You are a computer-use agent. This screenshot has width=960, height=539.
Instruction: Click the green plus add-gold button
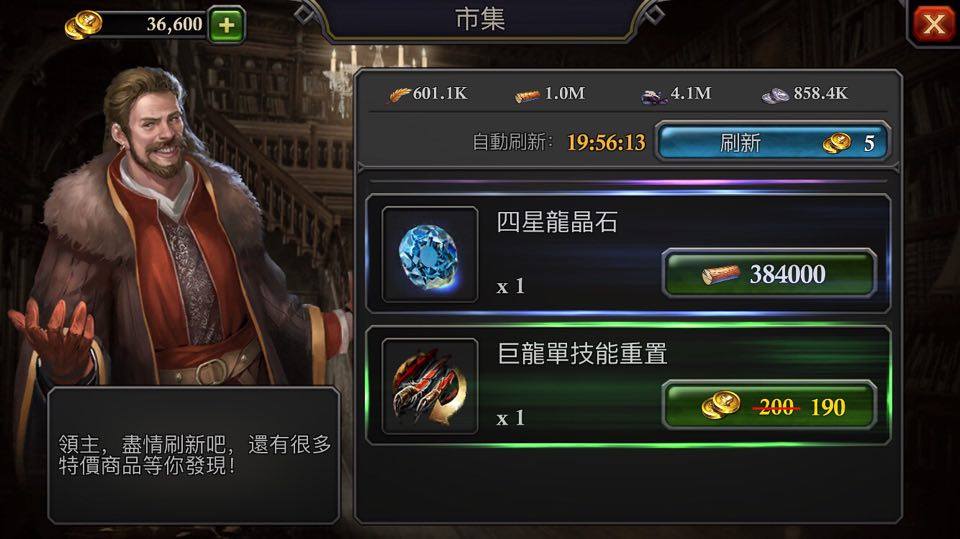point(227,25)
